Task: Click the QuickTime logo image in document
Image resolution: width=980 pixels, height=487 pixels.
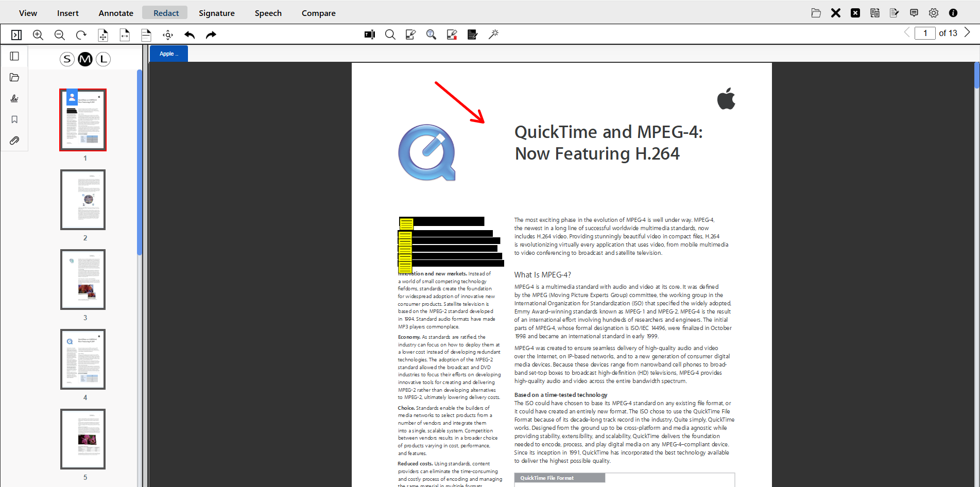Action: (427, 152)
